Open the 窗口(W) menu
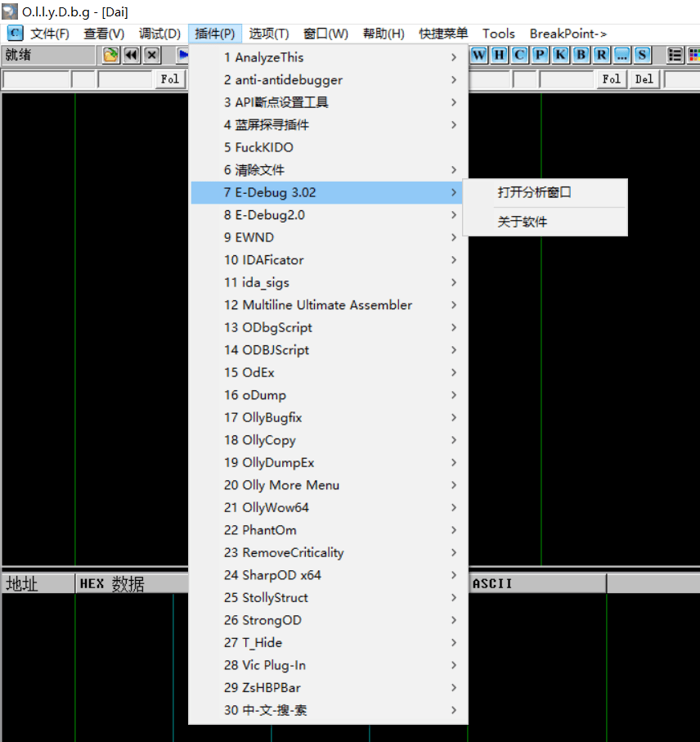Image resolution: width=700 pixels, height=742 pixels. 325,34
